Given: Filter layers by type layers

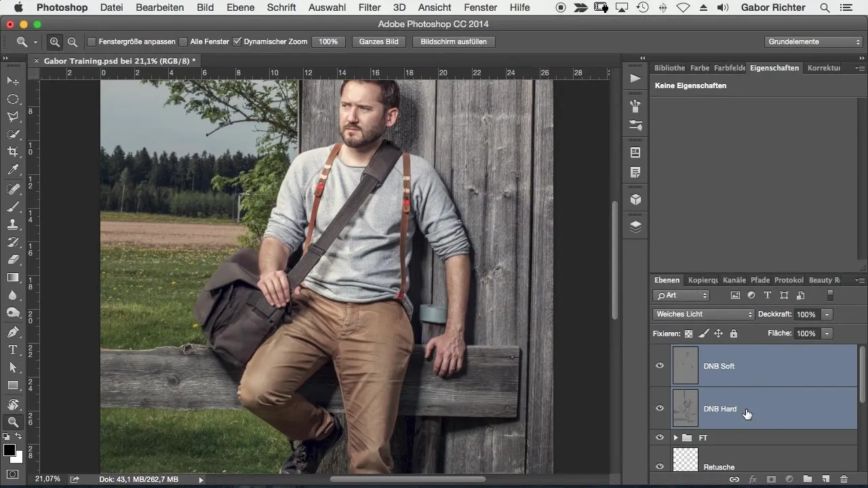Looking at the screenshot, I should [768, 296].
